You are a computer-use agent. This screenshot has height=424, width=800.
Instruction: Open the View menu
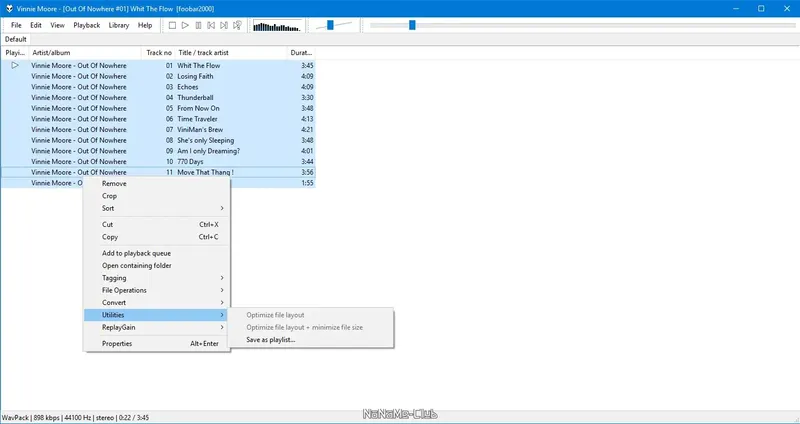(x=57, y=25)
